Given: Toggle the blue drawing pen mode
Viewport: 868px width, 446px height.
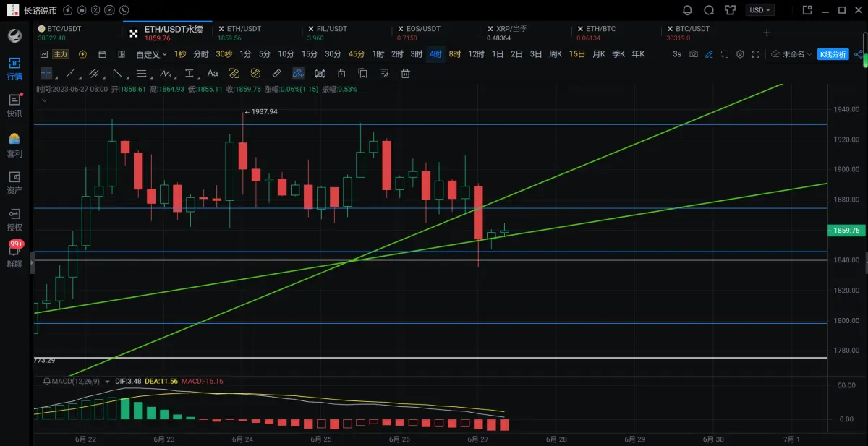Looking at the screenshot, I should [709, 54].
